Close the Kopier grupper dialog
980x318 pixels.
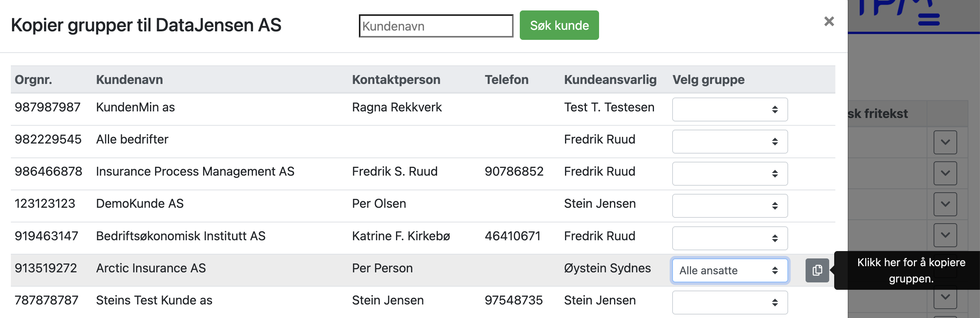coord(829,21)
